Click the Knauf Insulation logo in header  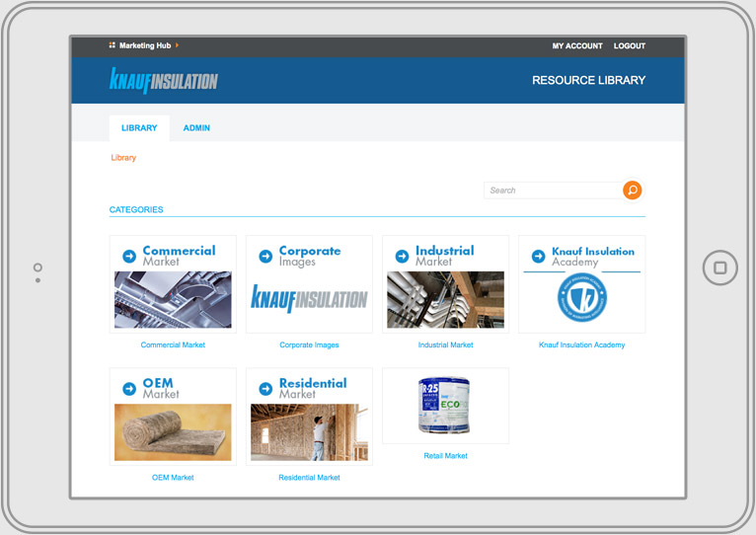[x=164, y=81]
